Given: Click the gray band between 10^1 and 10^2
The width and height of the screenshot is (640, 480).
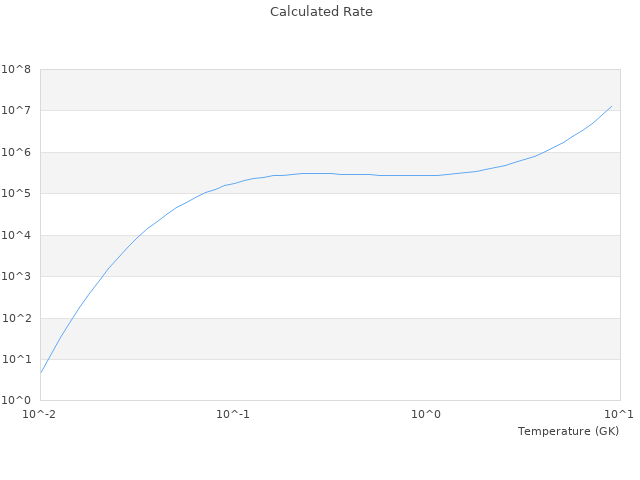Looking at the screenshot, I should point(330,339).
